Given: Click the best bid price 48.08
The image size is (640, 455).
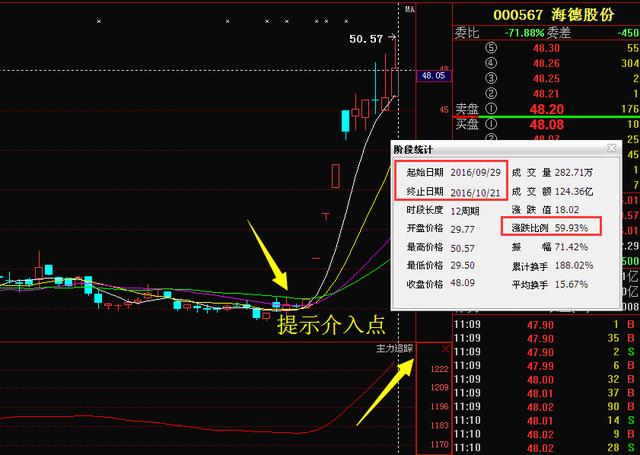Looking at the screenshot, I should [x=547, y=124].
